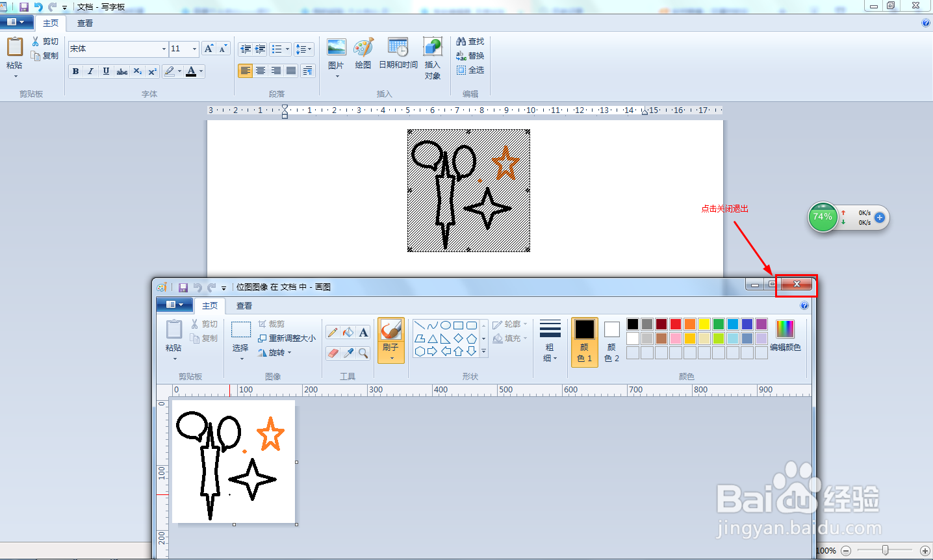Insert a Picture (图片) in WordPad

click(337, 48)
